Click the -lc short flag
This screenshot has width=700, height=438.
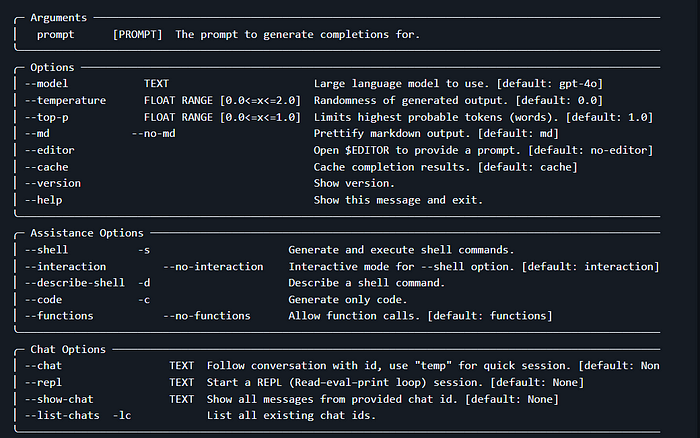[x=122, y=416]
